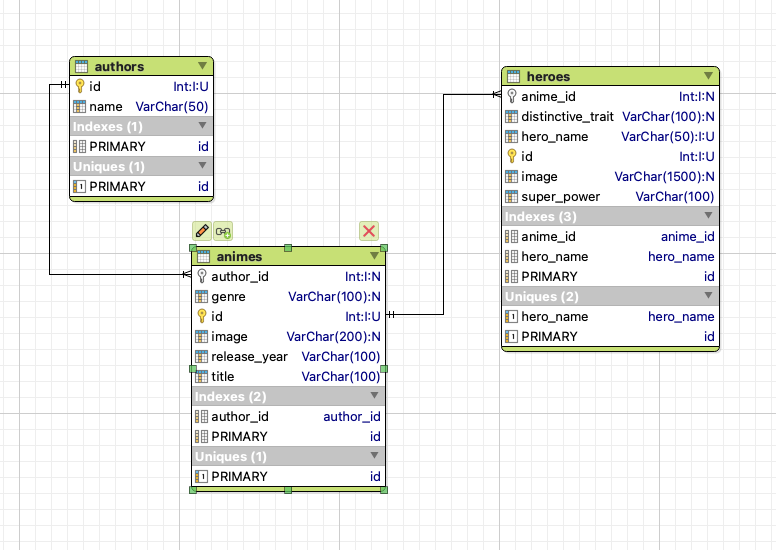Viewport: 776px width, 550px height.
Task: Click the column icon beside title
Action: point(201,377)
